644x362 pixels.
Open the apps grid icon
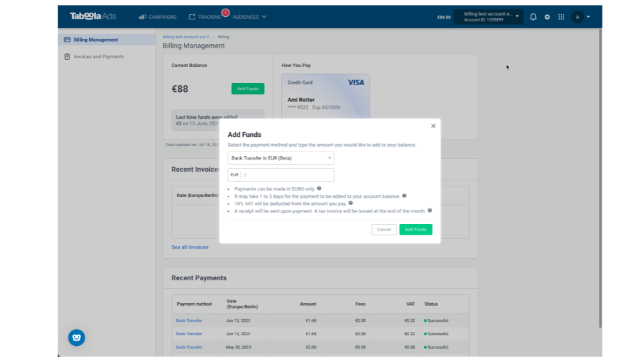pos(561,17)
